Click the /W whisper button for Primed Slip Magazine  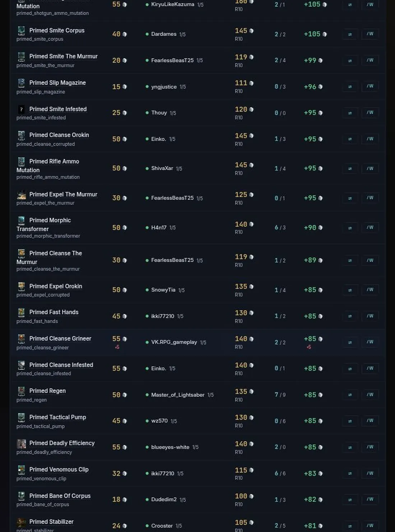(370, 86)
